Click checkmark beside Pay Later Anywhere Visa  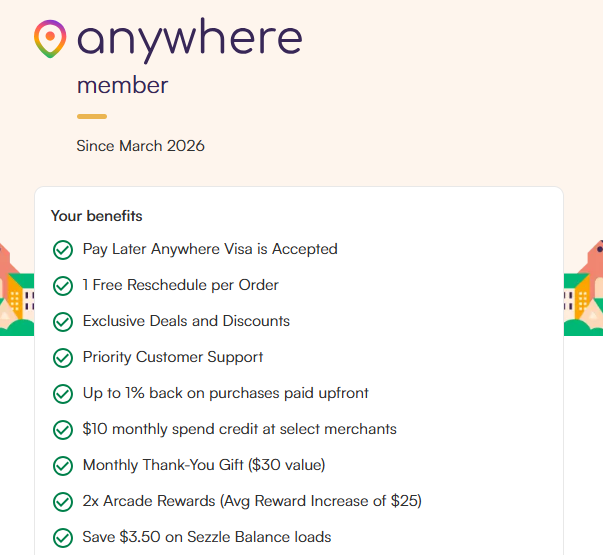coord(63,250)
